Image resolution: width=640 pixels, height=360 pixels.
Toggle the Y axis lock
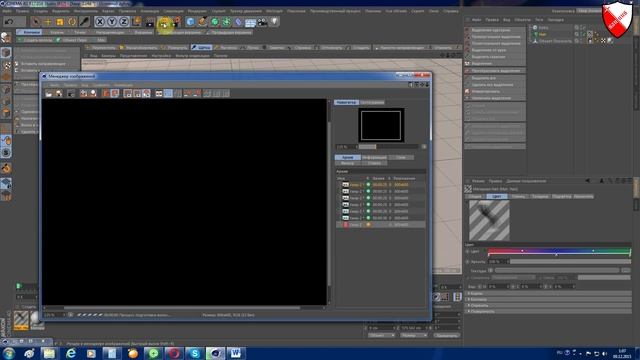112,21
